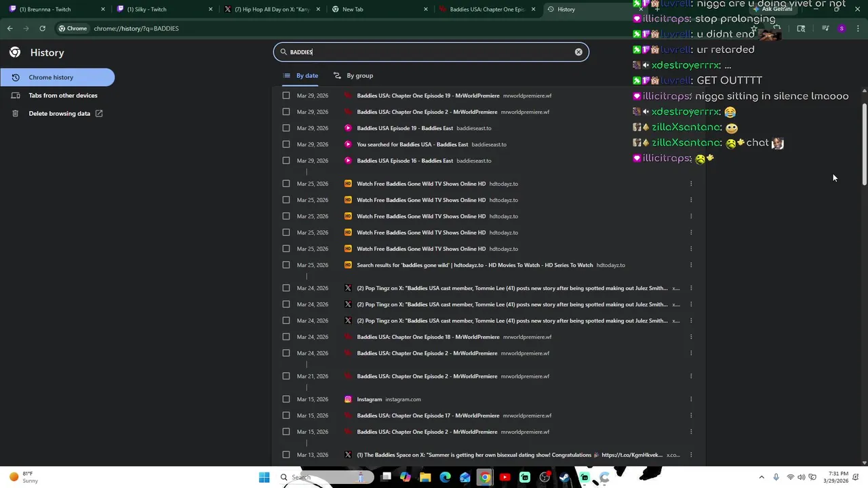This screenshot has width=868, height=488.
Task: Open actions menu for Instagram row
Action: (691, 399)
